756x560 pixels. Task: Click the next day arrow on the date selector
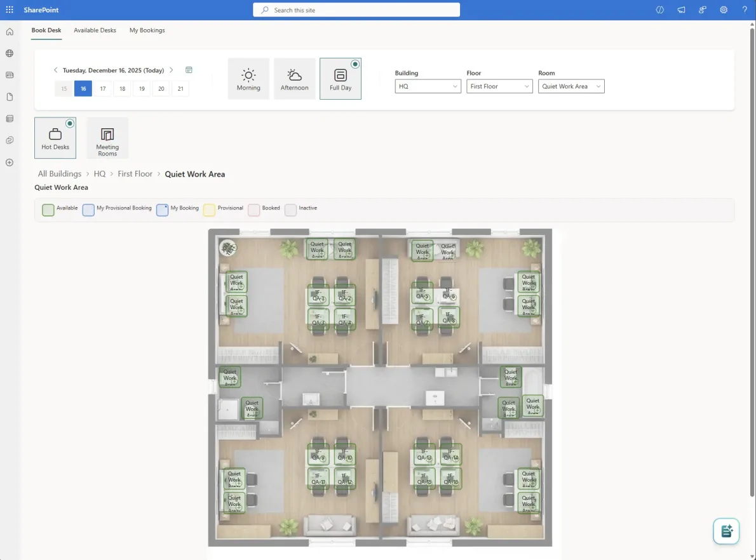coord(170,70)
